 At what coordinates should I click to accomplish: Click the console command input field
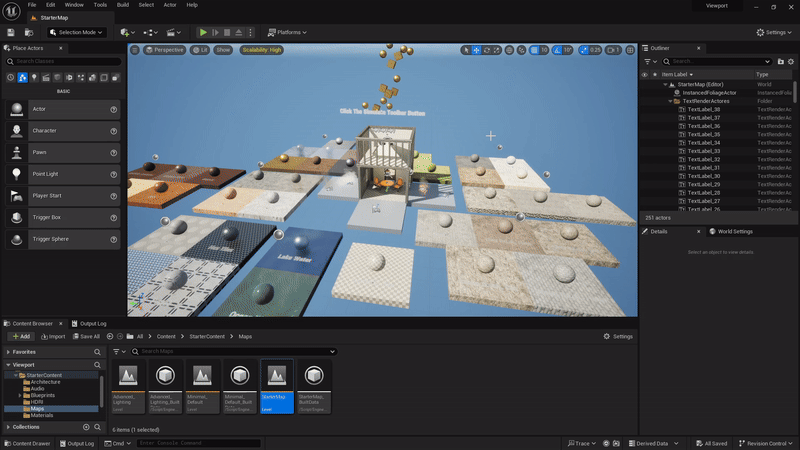click(199, 443)
